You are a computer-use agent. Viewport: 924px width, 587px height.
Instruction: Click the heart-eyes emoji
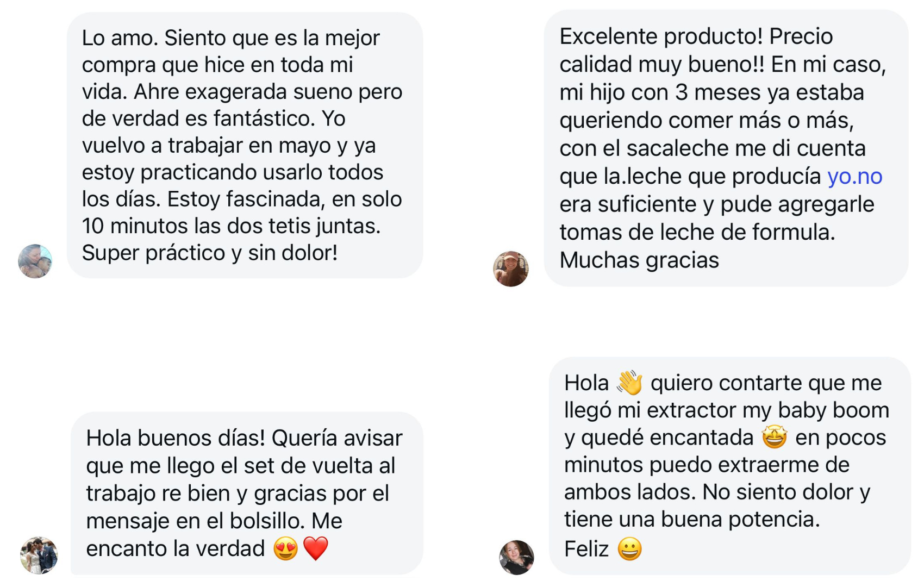[285, 548]
